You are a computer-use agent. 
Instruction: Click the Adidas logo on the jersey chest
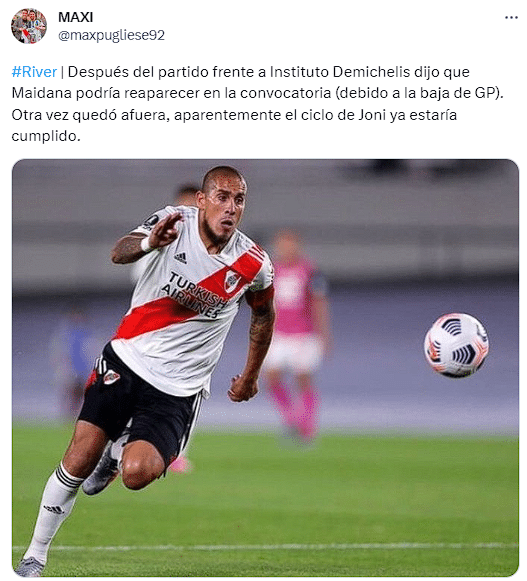180,257
